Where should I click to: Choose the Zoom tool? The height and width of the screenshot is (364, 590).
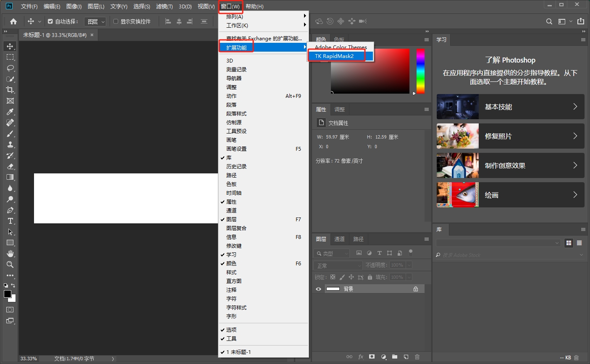tap(10, 265)
